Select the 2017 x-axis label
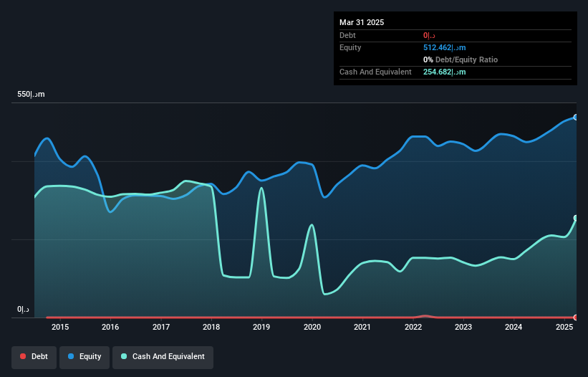 pyautogui.click(x=161, y=327)
